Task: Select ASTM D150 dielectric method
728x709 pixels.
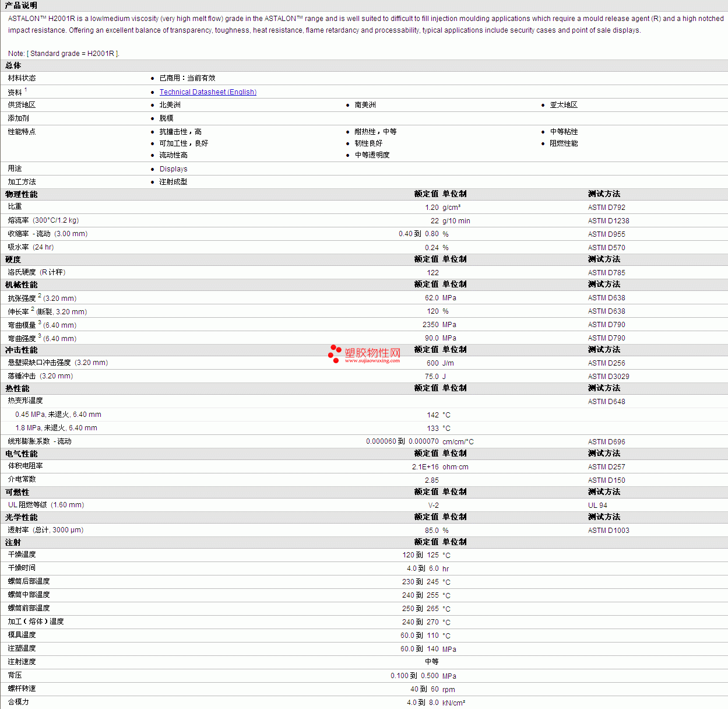Action: [607, 480]
